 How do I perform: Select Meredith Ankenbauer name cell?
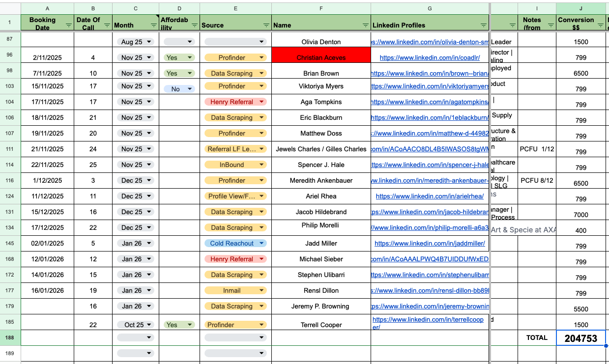321,180
